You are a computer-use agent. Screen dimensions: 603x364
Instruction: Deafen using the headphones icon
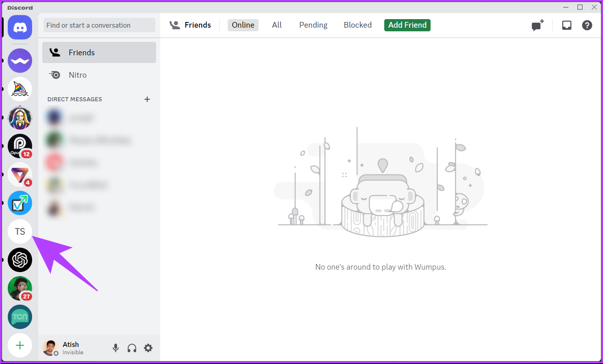(132, 348)
